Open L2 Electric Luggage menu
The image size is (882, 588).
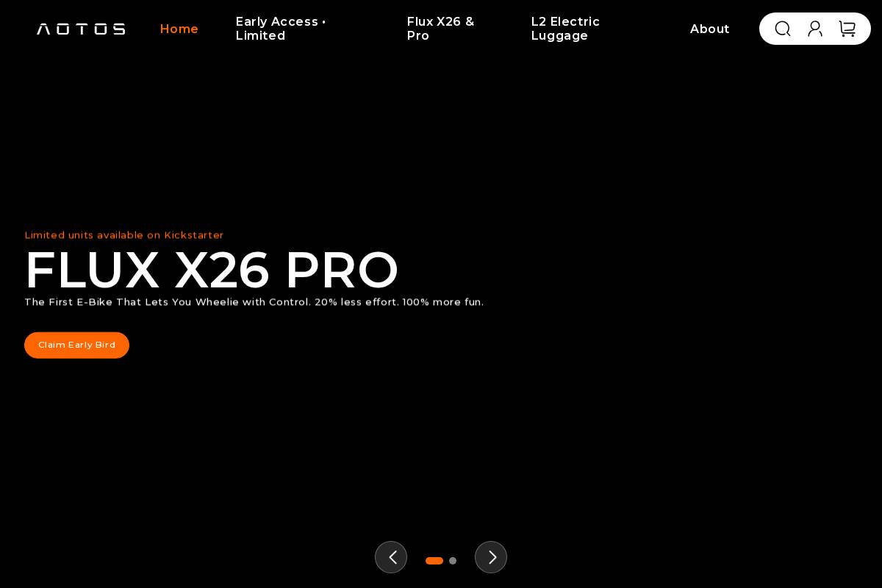(566, 29)
